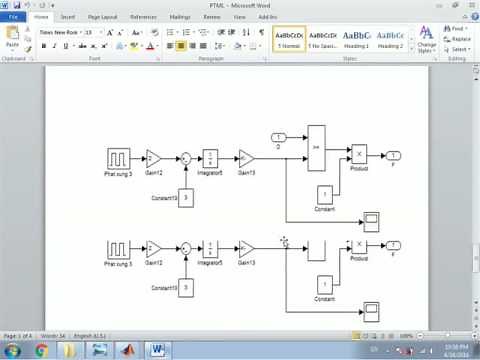
Task: Click the Replace button
Action: coord(457,39)
